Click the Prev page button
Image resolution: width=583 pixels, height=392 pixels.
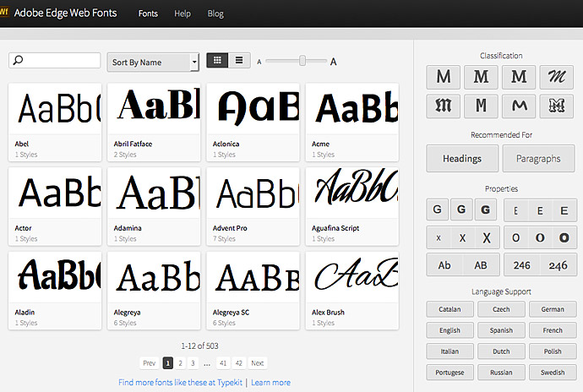[x=149, y=363]
